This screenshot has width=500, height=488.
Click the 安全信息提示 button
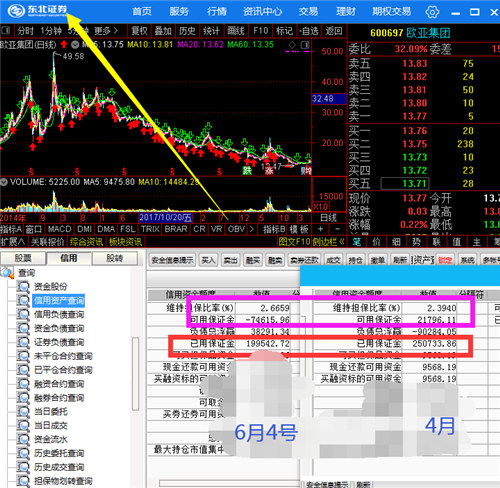(x=172, y=260)
